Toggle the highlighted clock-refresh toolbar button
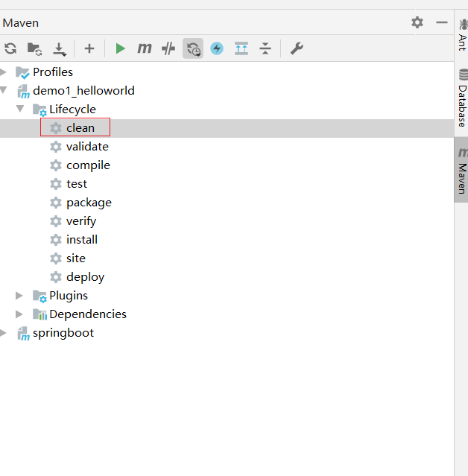 tap(193, 48)
